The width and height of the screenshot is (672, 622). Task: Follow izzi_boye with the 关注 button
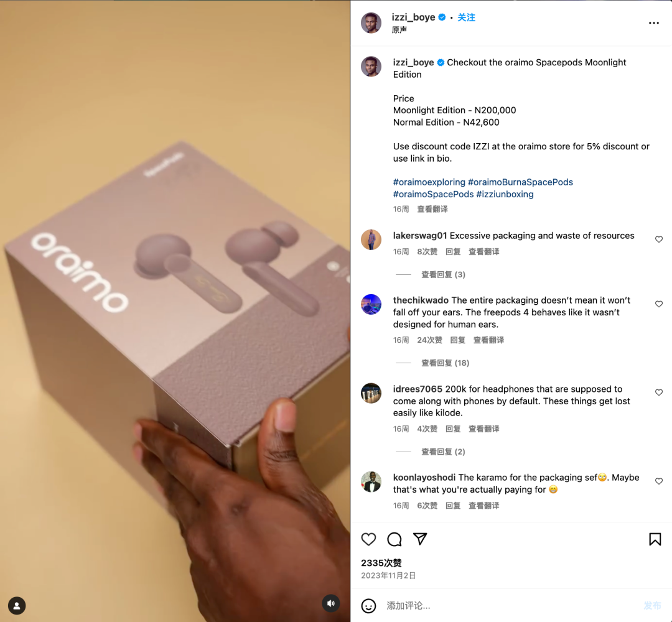point(466,17)
